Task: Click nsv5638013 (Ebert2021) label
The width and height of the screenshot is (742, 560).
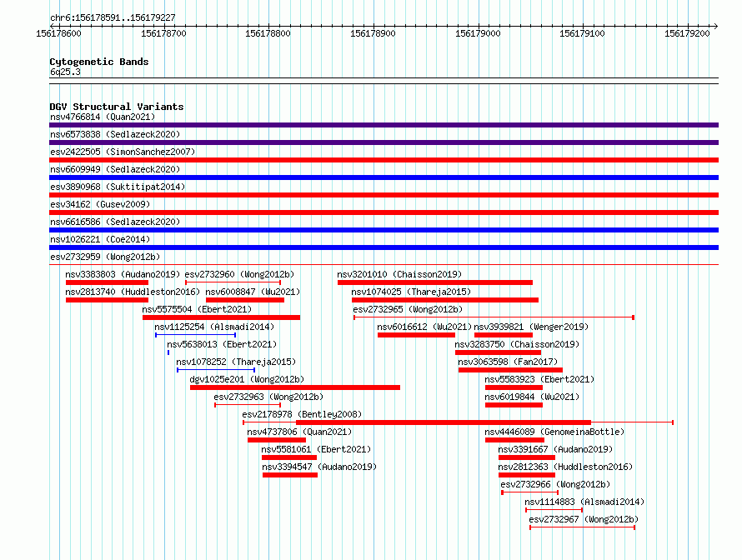Action: (x=222, y=344)
